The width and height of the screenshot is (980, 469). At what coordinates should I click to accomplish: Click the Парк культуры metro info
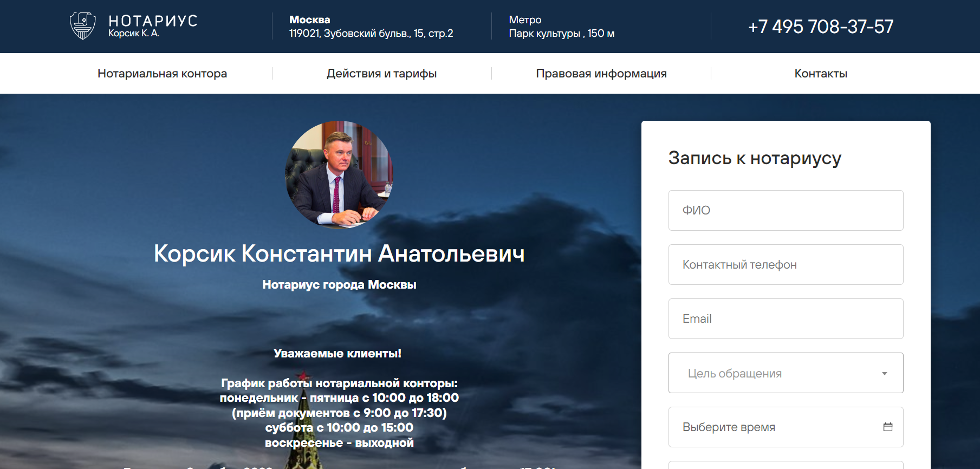[x=561, y=34]
